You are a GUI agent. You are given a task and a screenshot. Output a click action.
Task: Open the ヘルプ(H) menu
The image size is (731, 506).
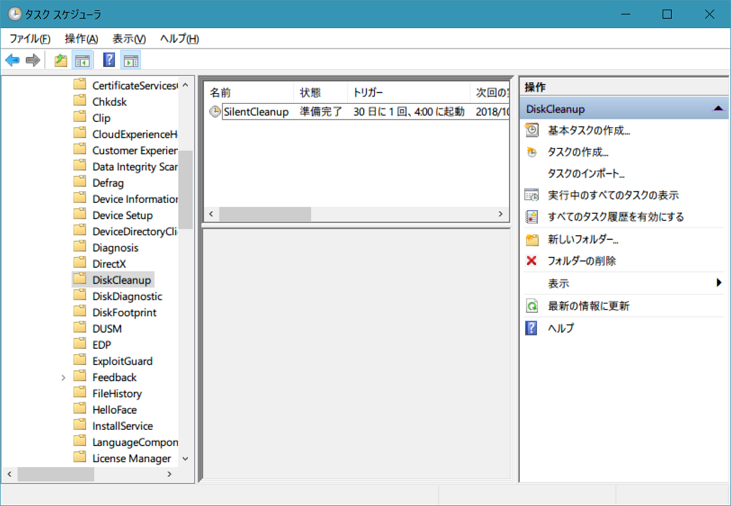179,39
